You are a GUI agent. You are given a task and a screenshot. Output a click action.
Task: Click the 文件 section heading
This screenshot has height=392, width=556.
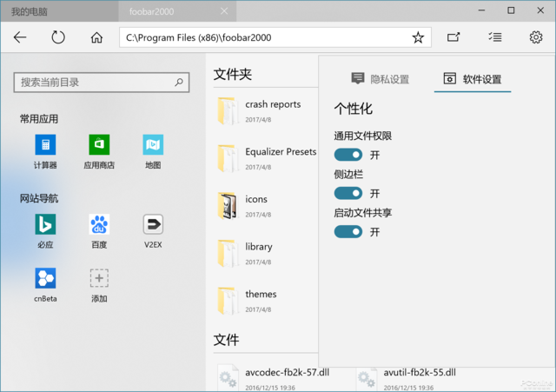tap(226, 340)
